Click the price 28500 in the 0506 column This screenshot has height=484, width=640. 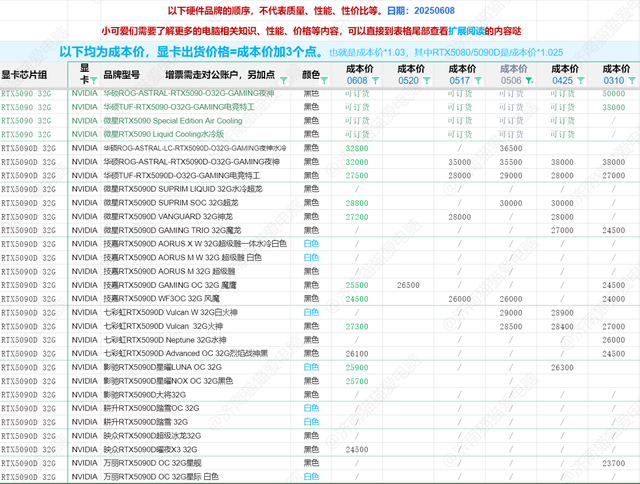(x=511, y=326)
